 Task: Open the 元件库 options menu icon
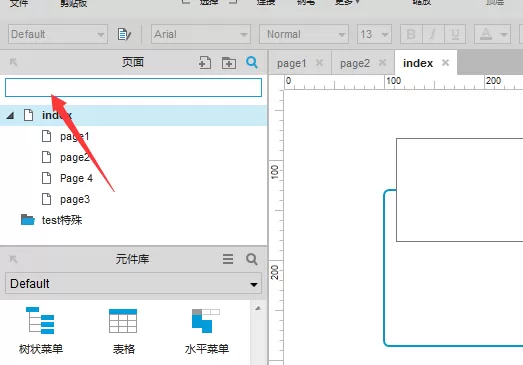(x=228, y=259)
